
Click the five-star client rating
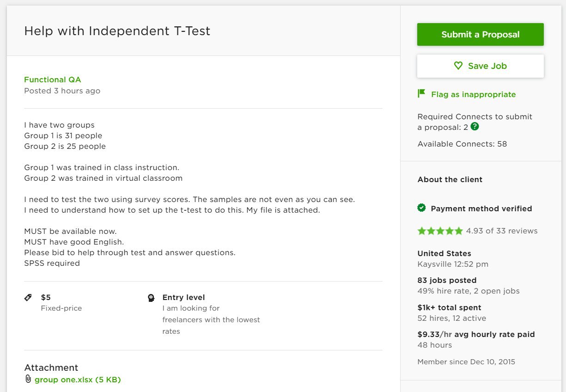click(x=440, y=231)
